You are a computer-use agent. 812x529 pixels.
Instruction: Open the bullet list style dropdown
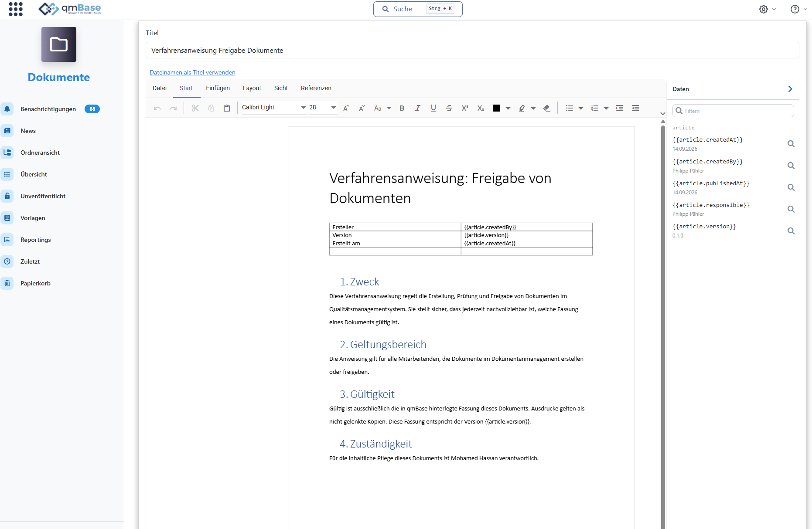pos(581,109)
